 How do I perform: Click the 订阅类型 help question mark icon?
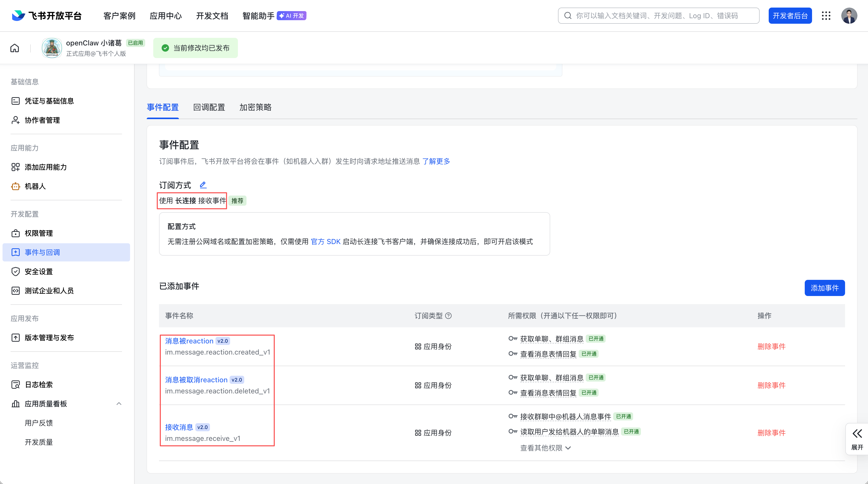pos(448,316)
